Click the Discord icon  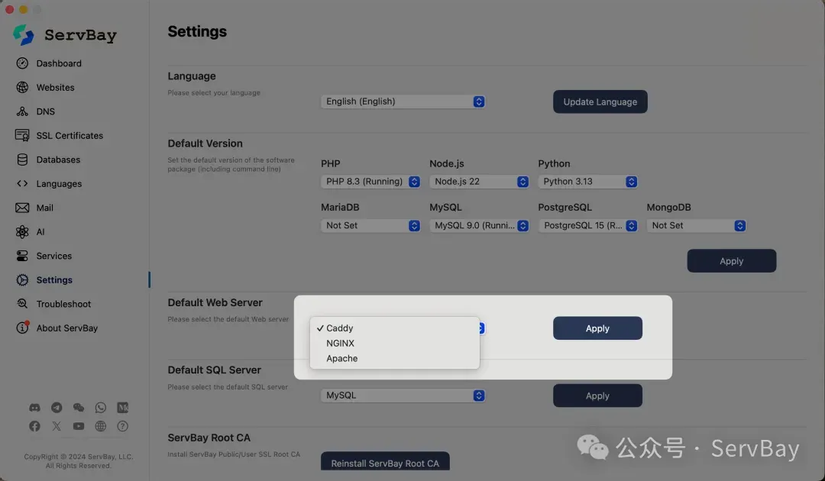[x=35, y=407]
